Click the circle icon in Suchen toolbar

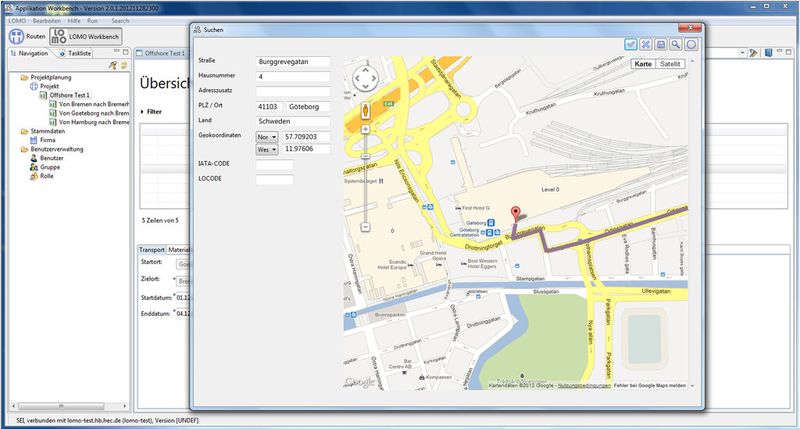coord(691,44)
